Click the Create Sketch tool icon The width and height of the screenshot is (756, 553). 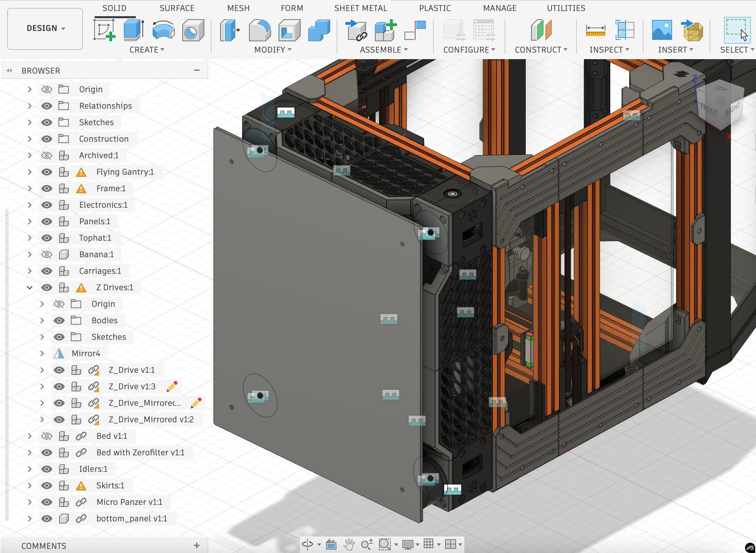104,30
